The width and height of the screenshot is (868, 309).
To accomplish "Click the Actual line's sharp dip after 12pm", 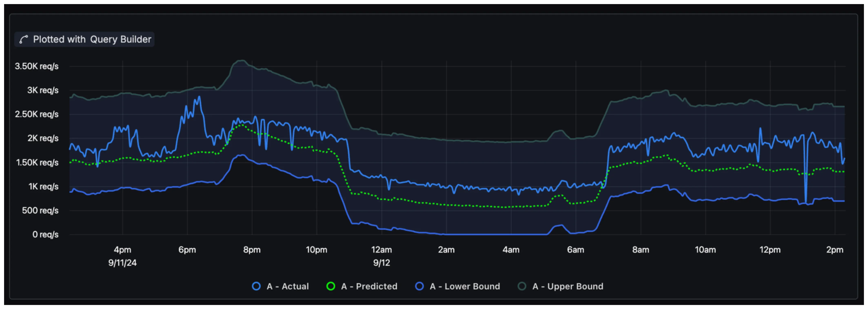I will tap(806, 203).
